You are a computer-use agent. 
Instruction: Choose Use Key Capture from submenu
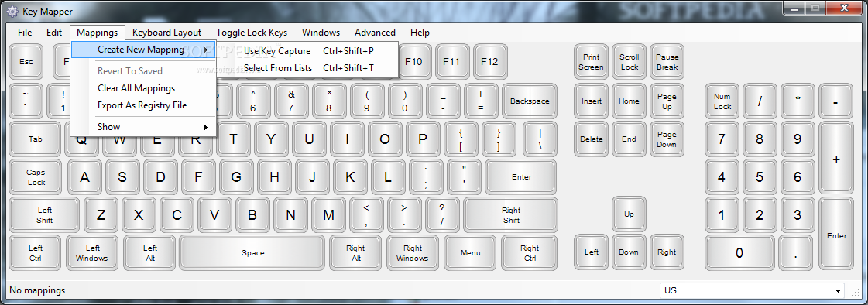coord(307,51)
